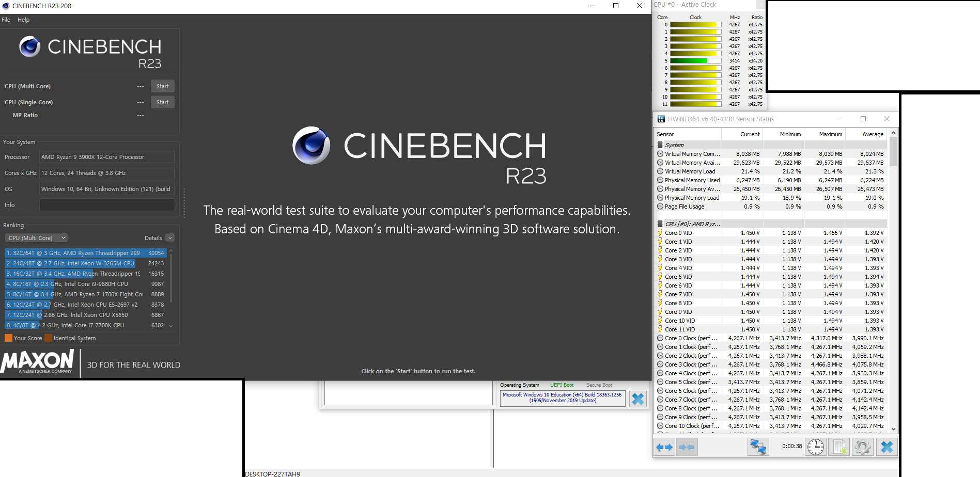Click the System group icon in sensor list

tap(660, 145)
